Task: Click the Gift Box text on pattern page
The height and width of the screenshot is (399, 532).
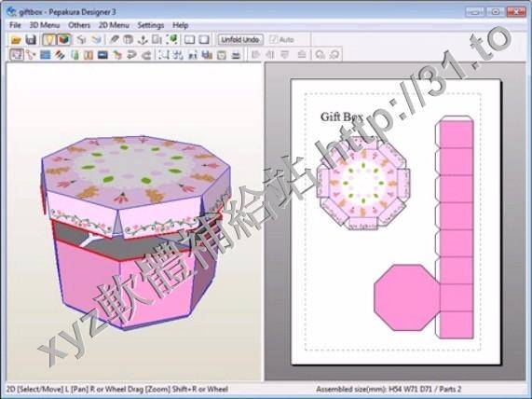Action: pos(342,117)
